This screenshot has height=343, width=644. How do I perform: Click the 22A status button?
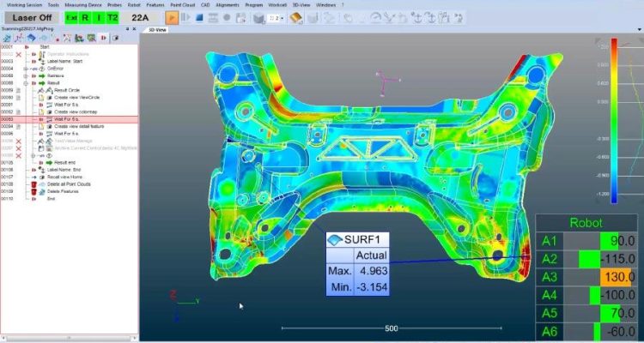141,18
